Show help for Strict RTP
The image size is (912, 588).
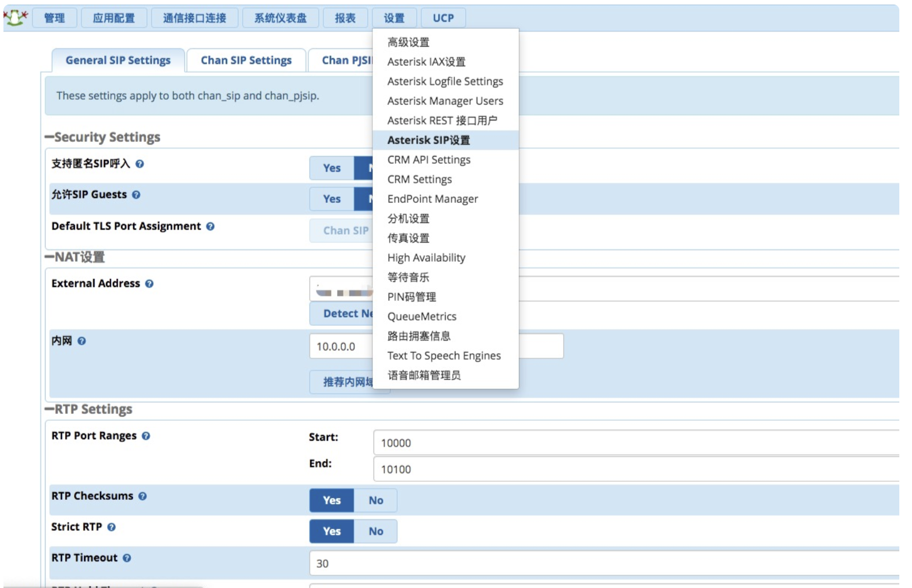[x=111, y=527]
